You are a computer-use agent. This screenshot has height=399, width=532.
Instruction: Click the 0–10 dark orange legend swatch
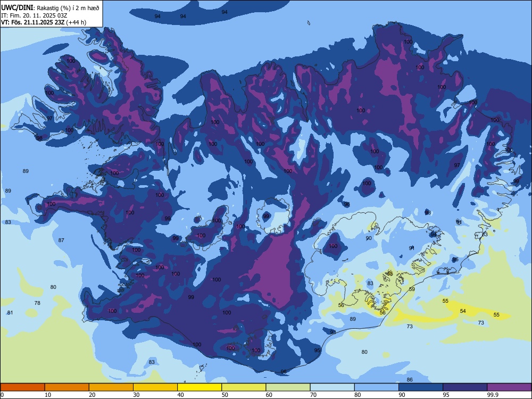coord(22,387)
